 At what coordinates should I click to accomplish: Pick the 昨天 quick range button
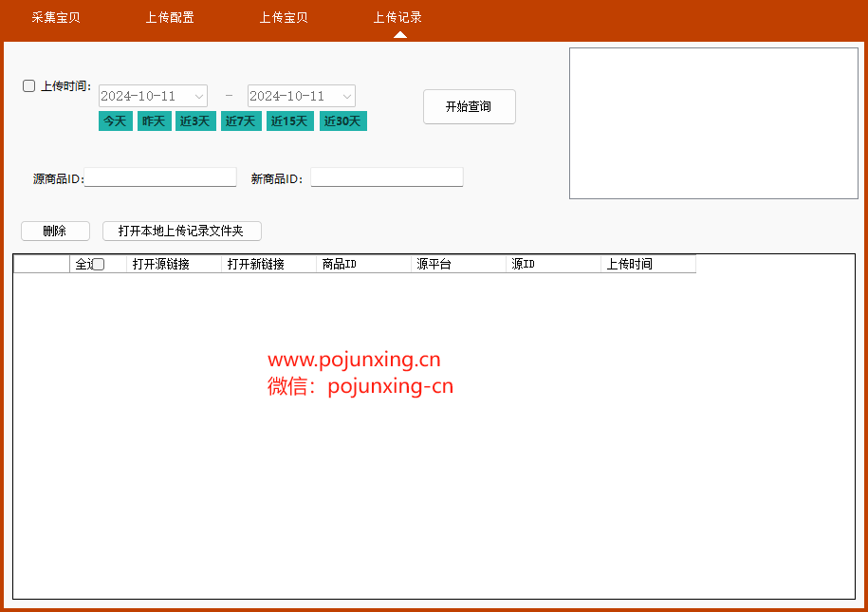[154, 121]
